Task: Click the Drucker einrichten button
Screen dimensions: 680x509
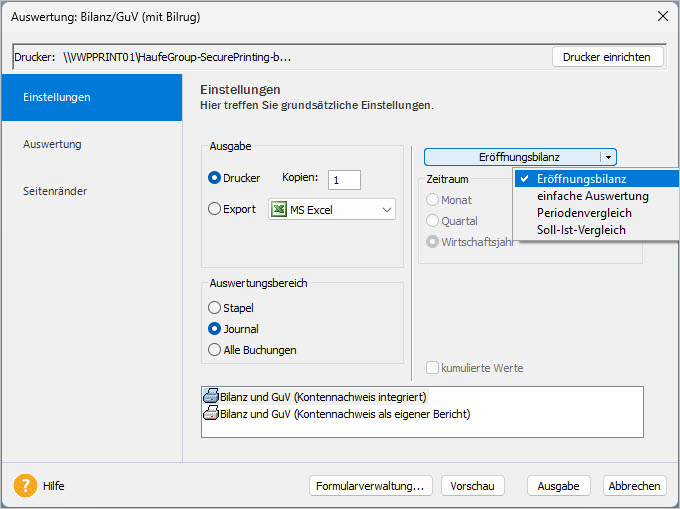Action: coord(607,57)
